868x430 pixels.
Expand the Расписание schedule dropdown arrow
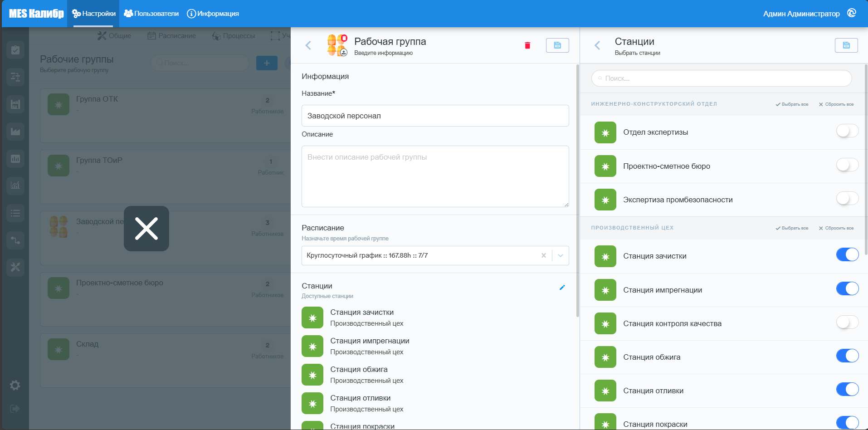click(561, 255)
